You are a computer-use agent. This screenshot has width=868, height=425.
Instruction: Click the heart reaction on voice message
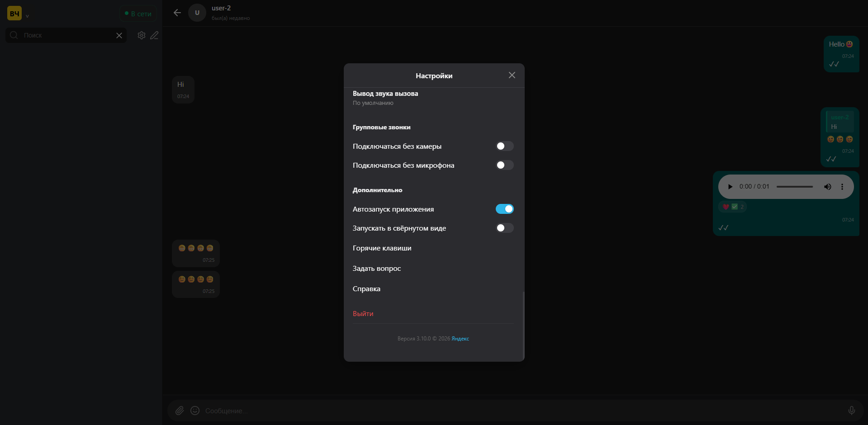(x=726, y=207)
